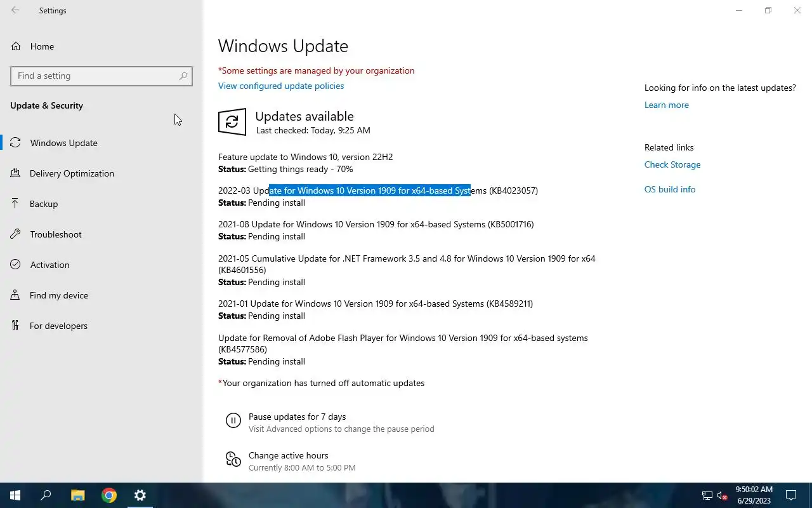
Task: Click the Learn more link
Action: 666,105
